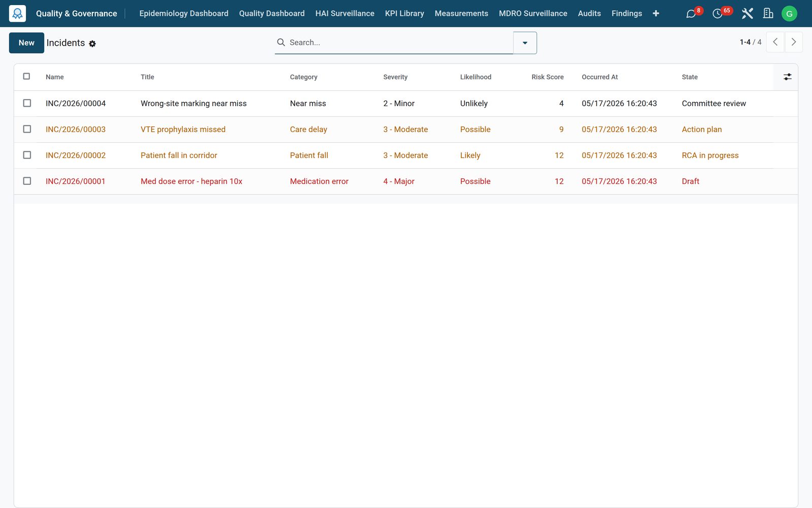The image size is (812, 508).
Task: Open the 'Wrong-site marking near miss' record
Action: [x=193, y=104]
